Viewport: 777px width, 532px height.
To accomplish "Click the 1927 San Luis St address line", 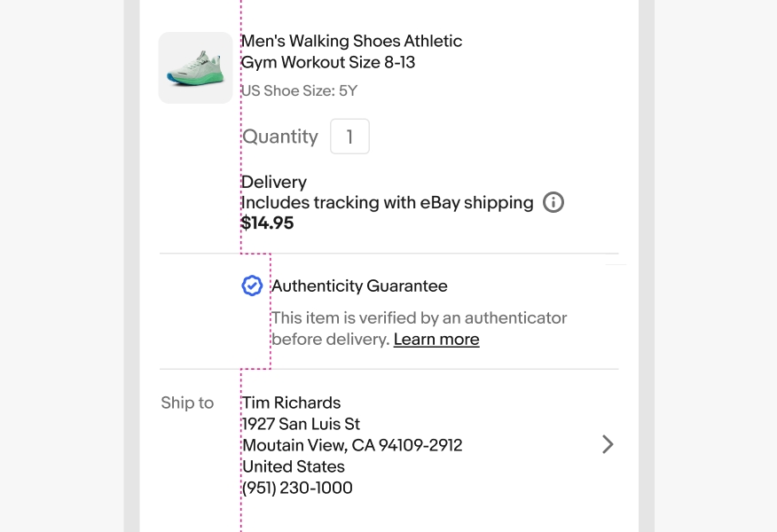I will pos(301,424).
